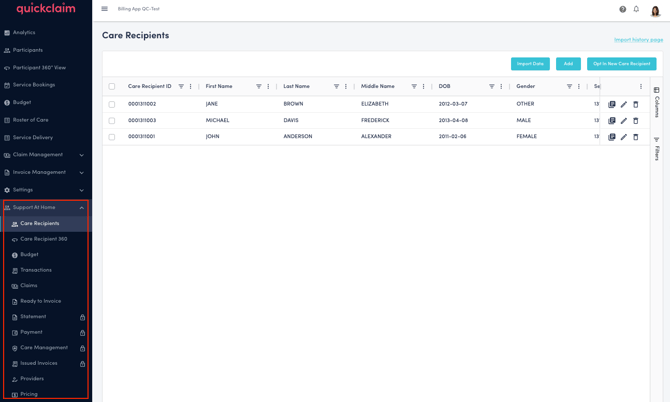Toggle the select-all header checkbox
670x402 pixels.
tap(112, 87)
